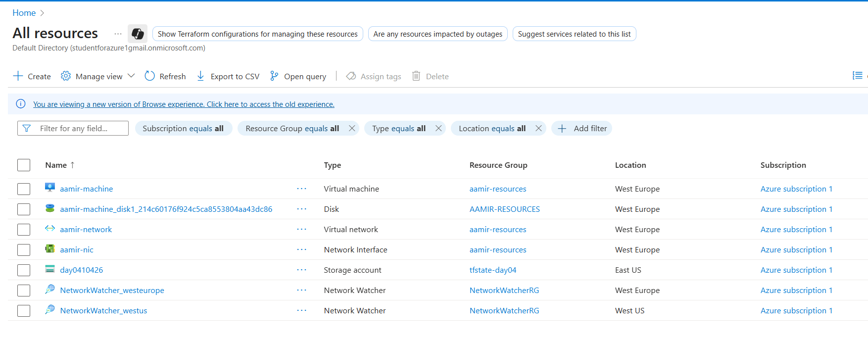The width and height of the screenshot is (868, 343).
Task: Open the Location equals all filter
Action: coord(492,128)
